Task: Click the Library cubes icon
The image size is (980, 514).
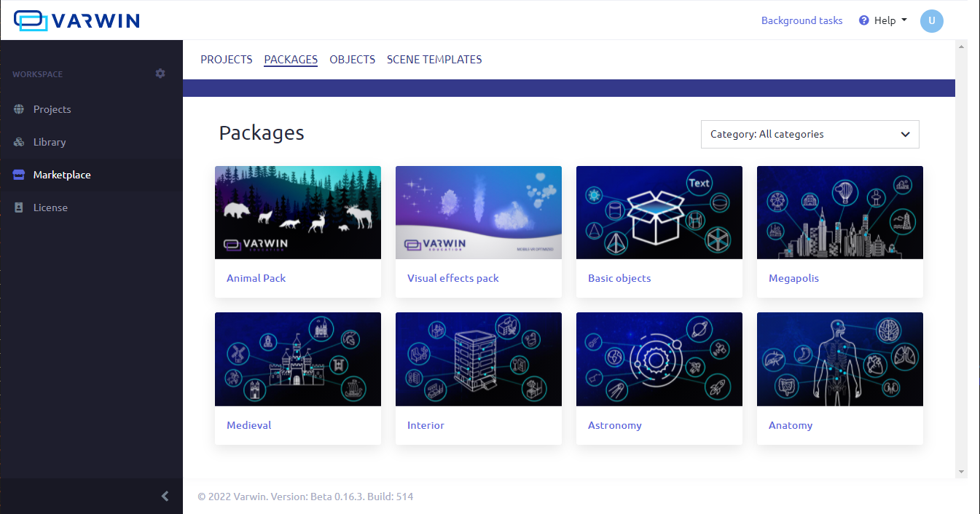Action: [19, 142]
